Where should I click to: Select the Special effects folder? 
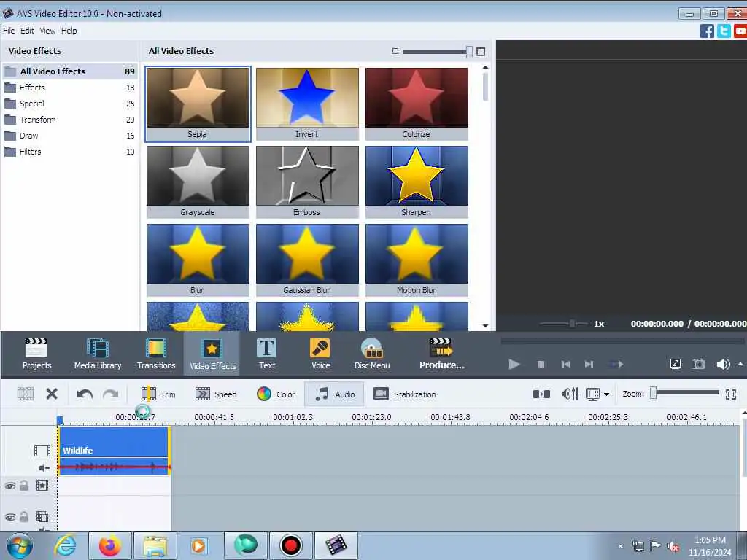(x=69, y=104)
